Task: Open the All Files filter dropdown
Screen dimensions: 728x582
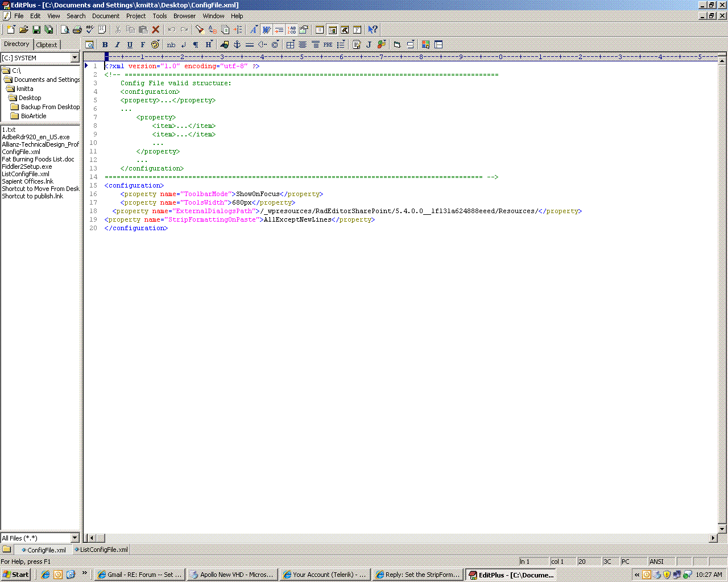Action: 75,538
